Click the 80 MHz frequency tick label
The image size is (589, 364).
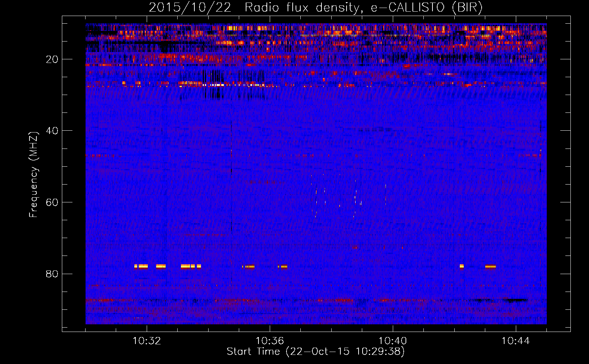tap(52, 274)
